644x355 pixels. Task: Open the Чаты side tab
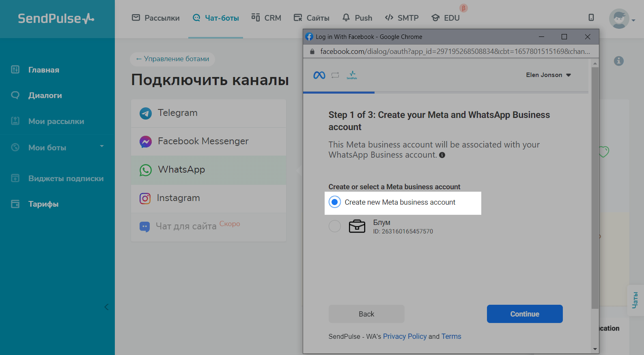(x=635, y=300)
